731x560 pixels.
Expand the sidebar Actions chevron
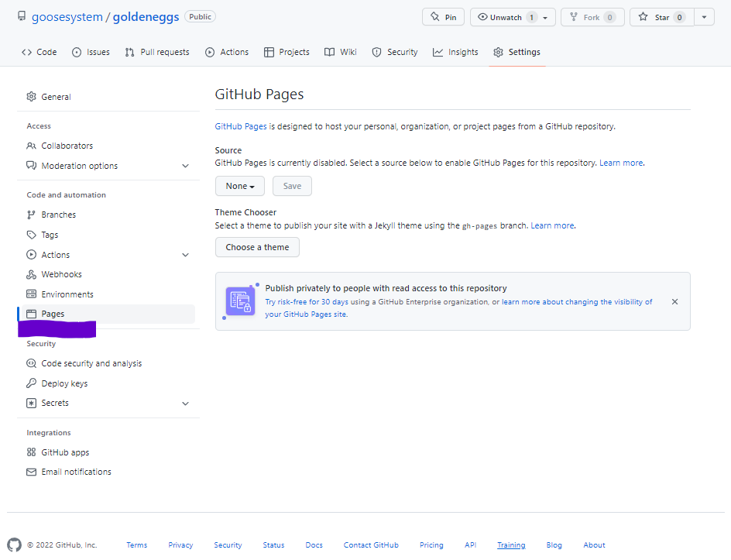pos(186,255)
